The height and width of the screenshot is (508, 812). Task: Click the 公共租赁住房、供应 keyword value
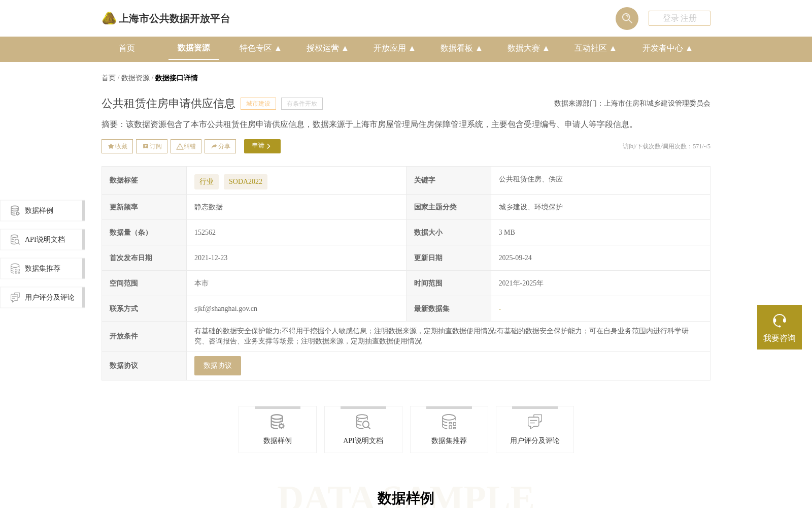pyautogui.click(x=531, y=179)
